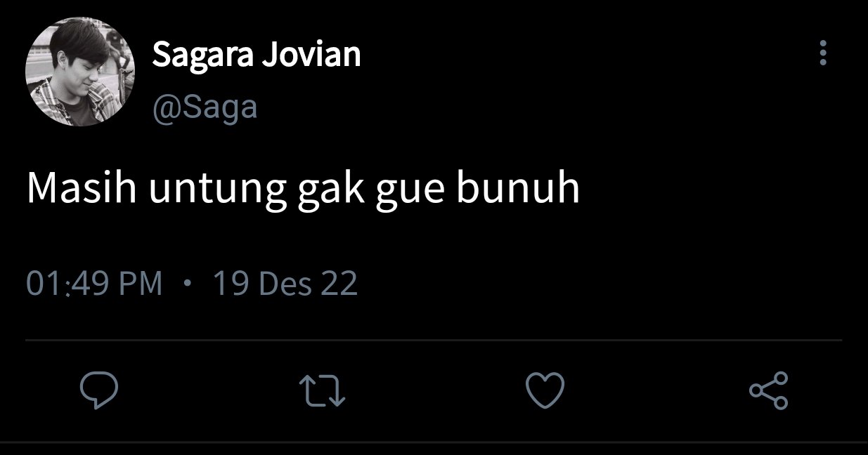
Task: Open Sagara Jovian's profile picture
Action: [x=80, y=72]
